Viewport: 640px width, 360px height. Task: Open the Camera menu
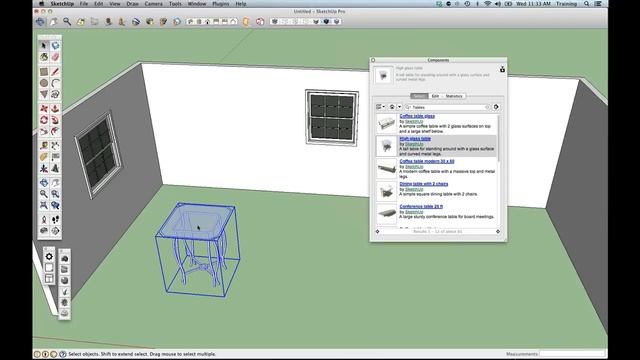coord(153,4)
